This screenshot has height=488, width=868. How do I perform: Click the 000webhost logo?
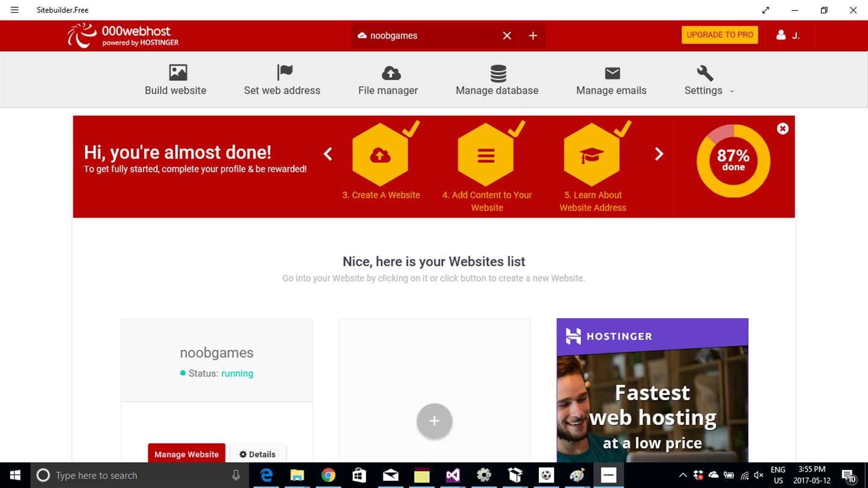click(123, 36)
